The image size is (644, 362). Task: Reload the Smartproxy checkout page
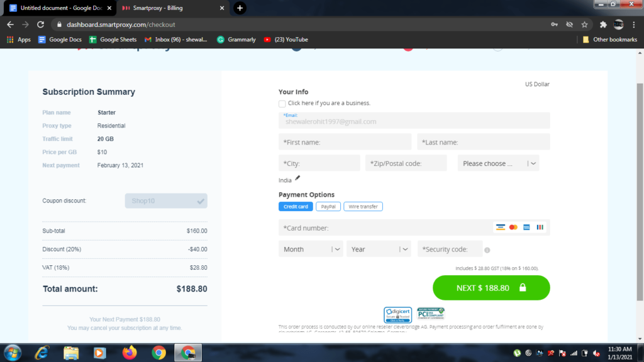(40, 25)
